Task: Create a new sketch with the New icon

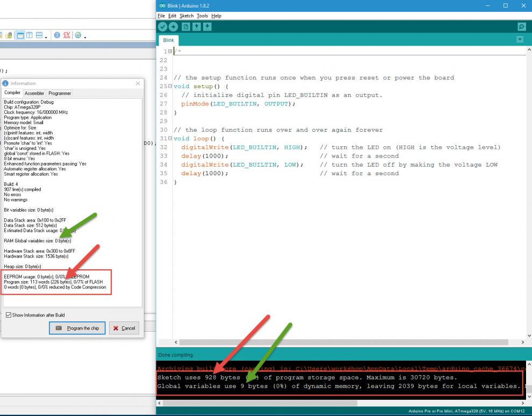Action: 185,27
